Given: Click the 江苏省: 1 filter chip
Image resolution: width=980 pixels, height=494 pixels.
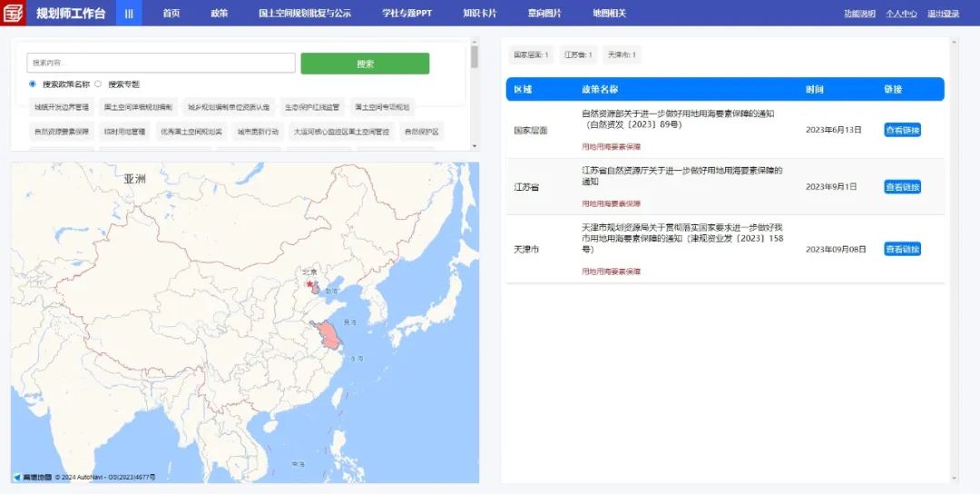Looking at the screenshot, I should 578,55.
